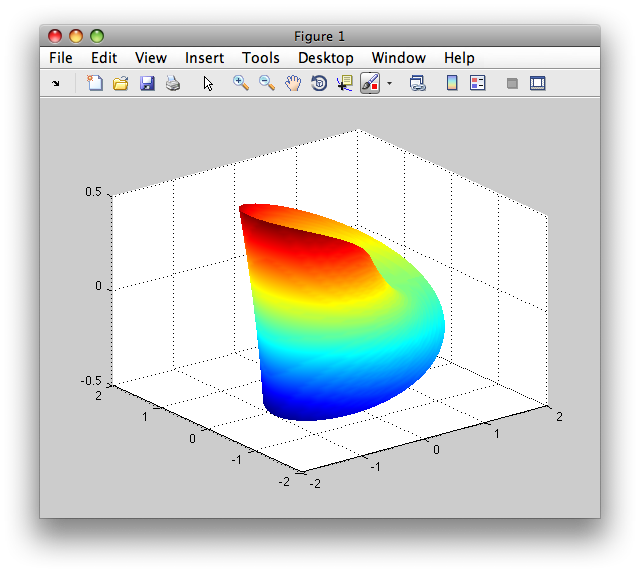
Task: Click the Hide Plot Tools icon
Action: (x=512, y=84)
